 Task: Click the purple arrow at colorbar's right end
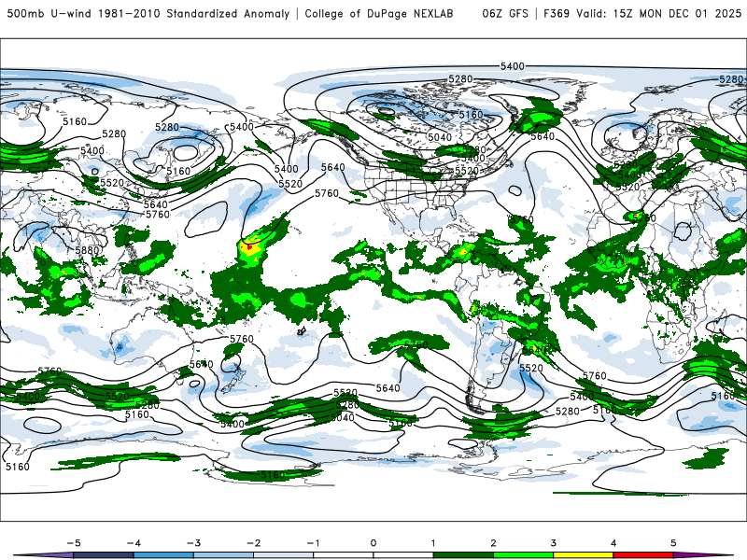pos(704,555)
